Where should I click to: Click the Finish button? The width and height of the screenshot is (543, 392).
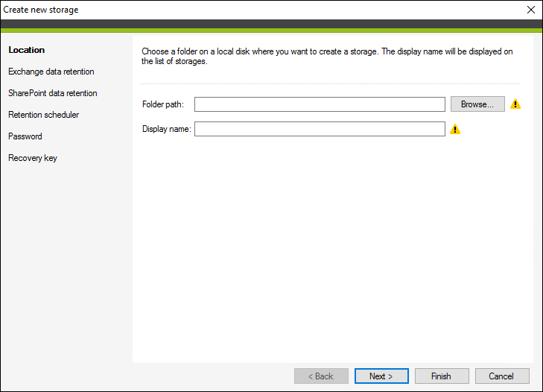(x=442, y=376)
